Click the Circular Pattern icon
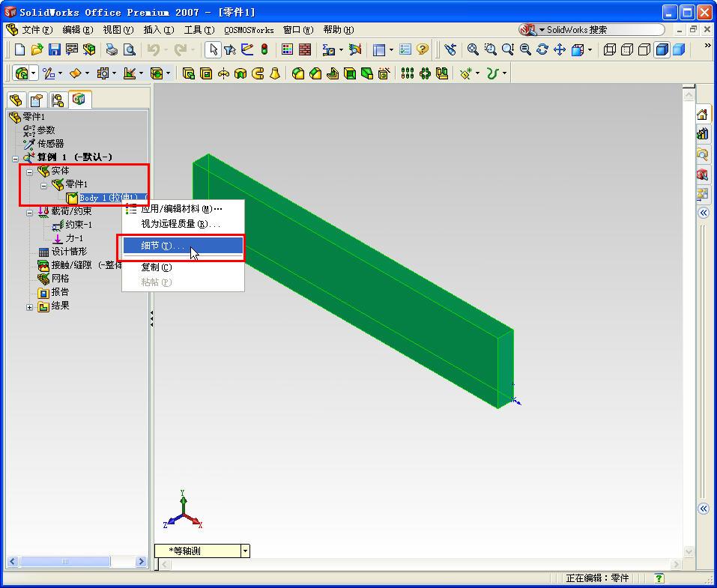 tap(425, 73)
